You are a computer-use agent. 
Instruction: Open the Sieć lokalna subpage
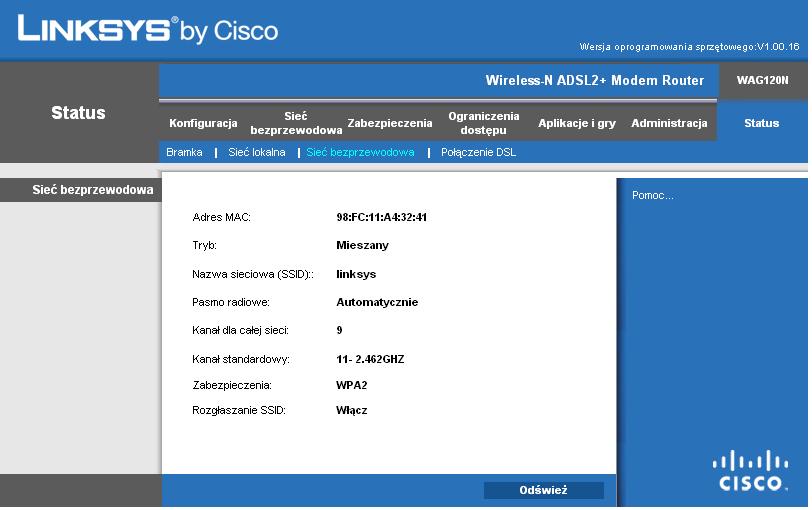256,152
